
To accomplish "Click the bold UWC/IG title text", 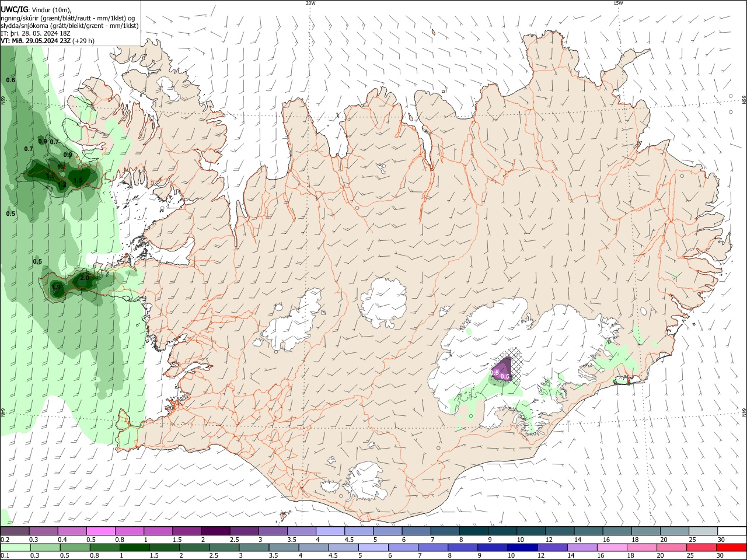I will tap(14, 10).
